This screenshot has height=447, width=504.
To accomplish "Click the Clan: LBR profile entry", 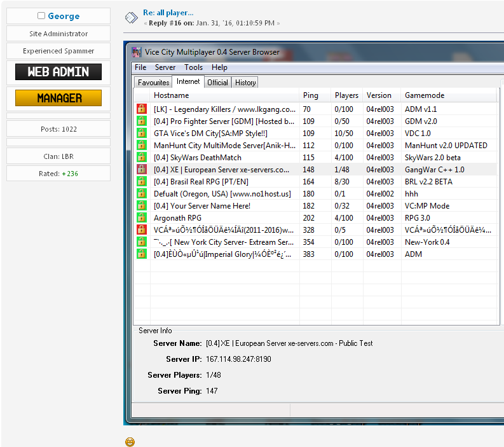I will tap(58, 156).
